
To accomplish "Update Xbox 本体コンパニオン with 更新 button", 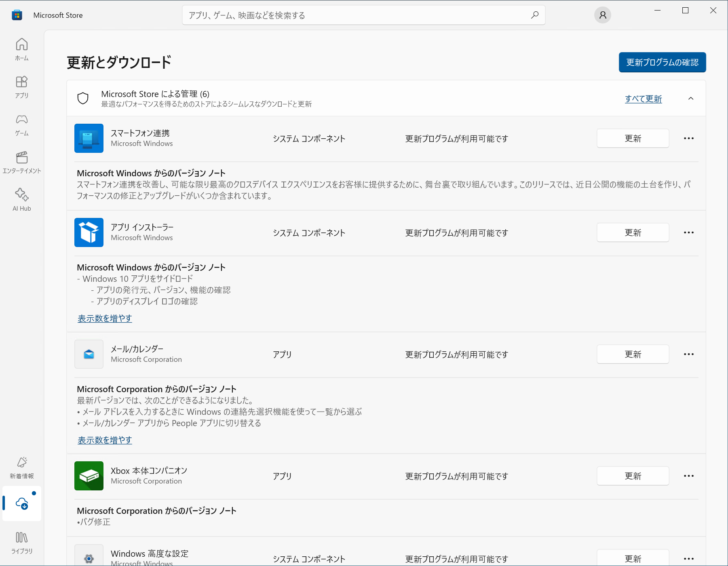I will tap(633, 476).
